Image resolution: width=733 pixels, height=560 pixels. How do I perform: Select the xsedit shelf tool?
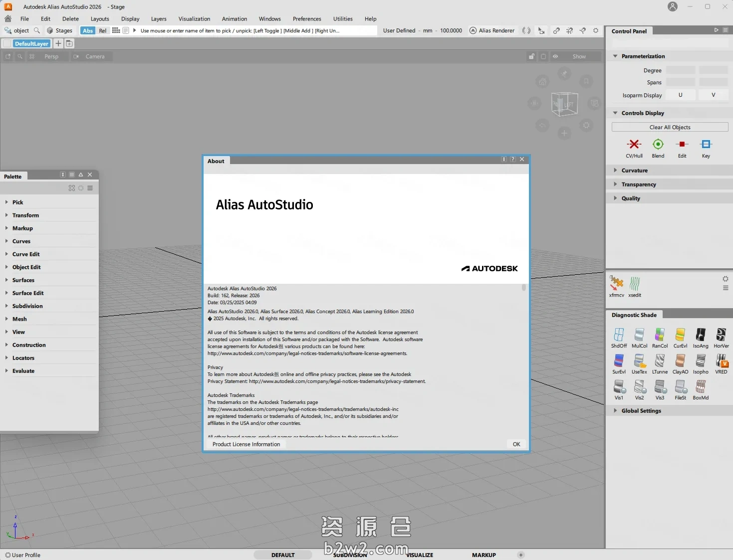click(635, 283)
